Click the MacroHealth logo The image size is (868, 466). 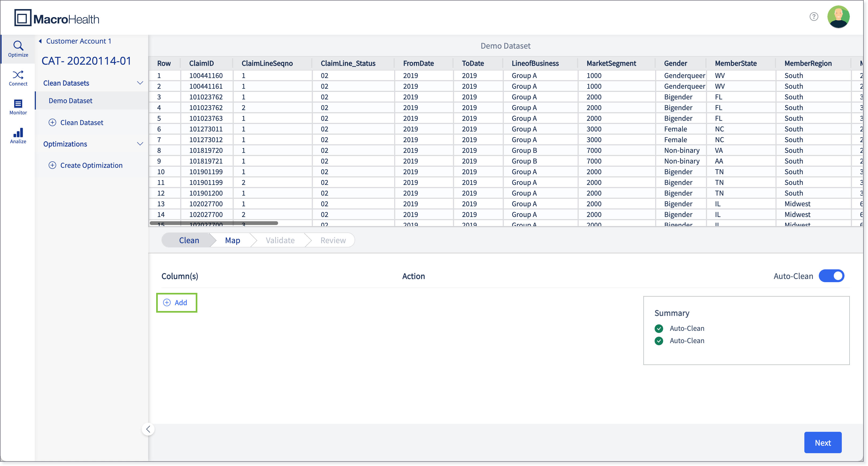point(57,18)
